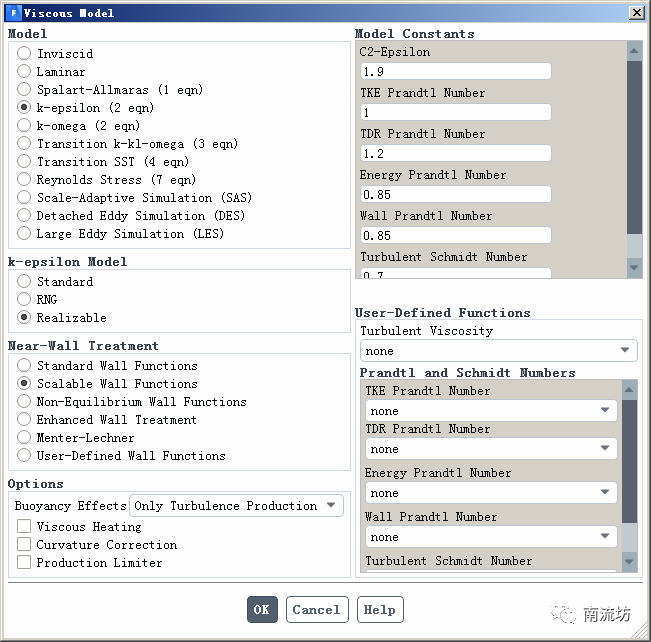
Task: Click the Fluent icon in title bar
Action: 14,13
